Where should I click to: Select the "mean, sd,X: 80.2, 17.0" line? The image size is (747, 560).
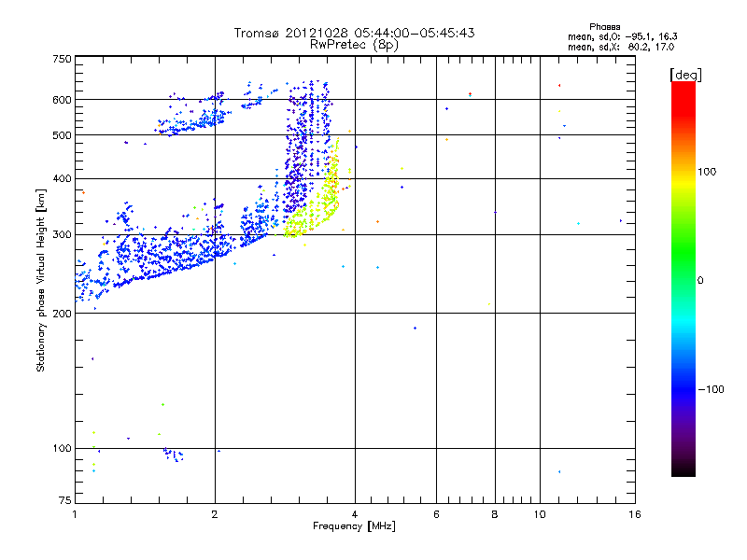(x=621, y=47)
